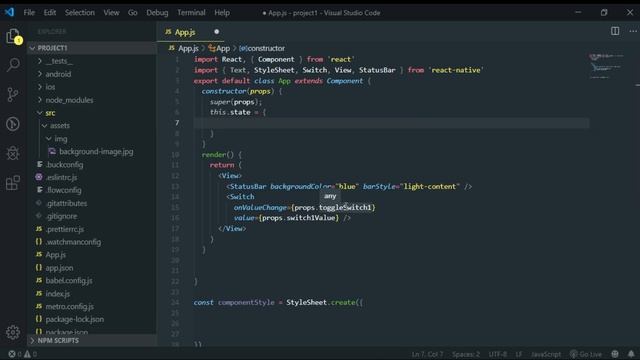Viewport: 640px width, 360px height.
Task: Open the Extensions view icon
Action: tap(13, 182)
